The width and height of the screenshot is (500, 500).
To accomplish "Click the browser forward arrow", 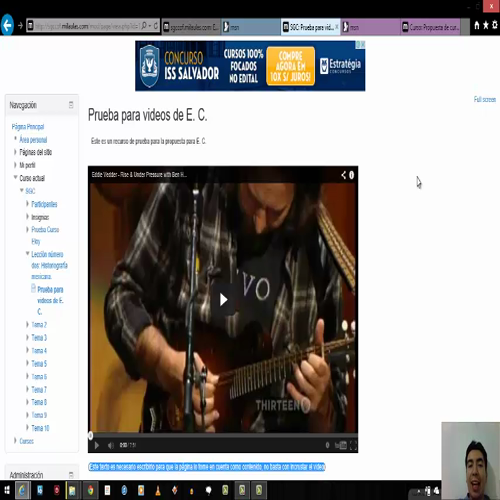I will click(20, 26).
